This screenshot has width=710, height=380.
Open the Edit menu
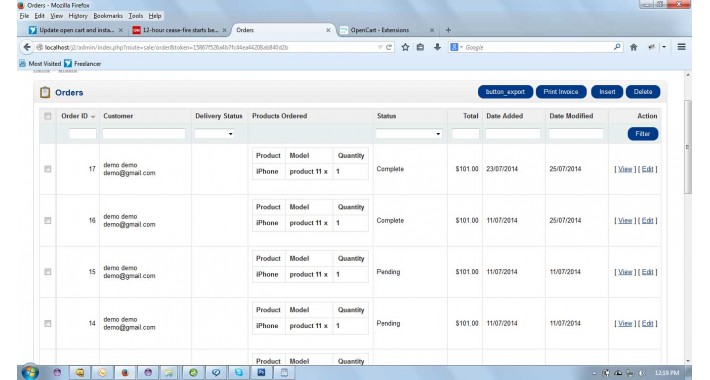pos(39,16)
